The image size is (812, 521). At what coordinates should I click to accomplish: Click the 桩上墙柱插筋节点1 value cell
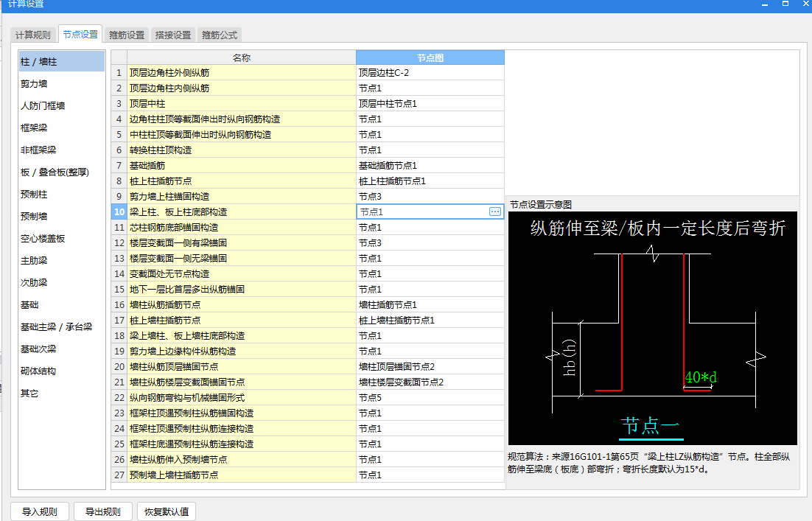tap(430, 321)
